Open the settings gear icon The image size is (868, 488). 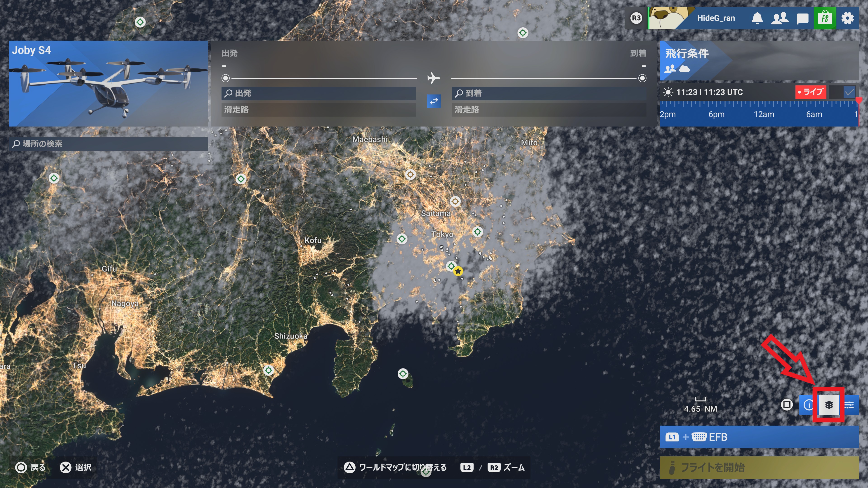point(847,18)
